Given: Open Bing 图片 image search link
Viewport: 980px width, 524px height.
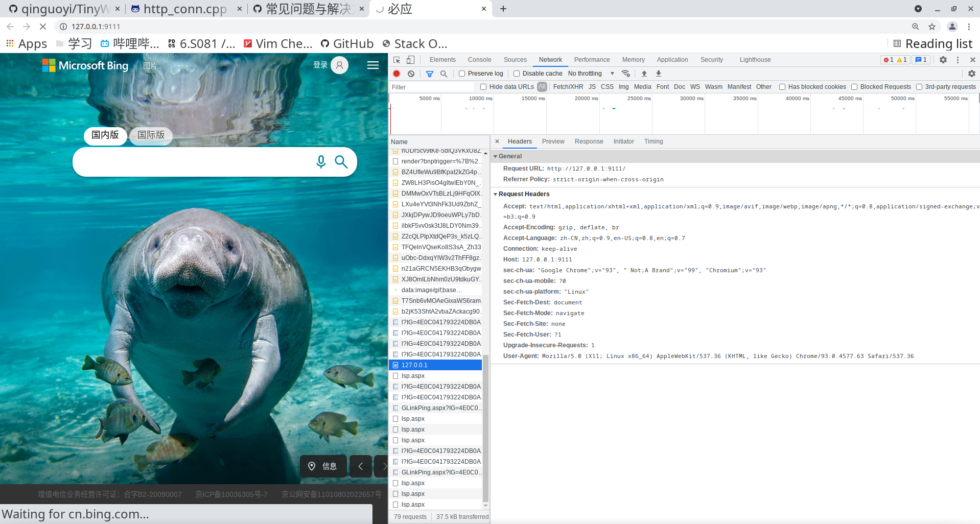Looking at the screenshot, I should [x=150, y=66].
